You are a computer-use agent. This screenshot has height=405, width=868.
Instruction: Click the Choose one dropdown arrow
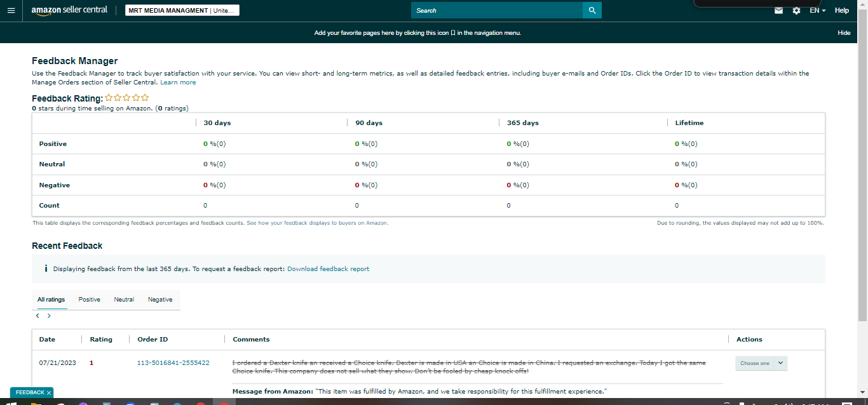[781, 363]
